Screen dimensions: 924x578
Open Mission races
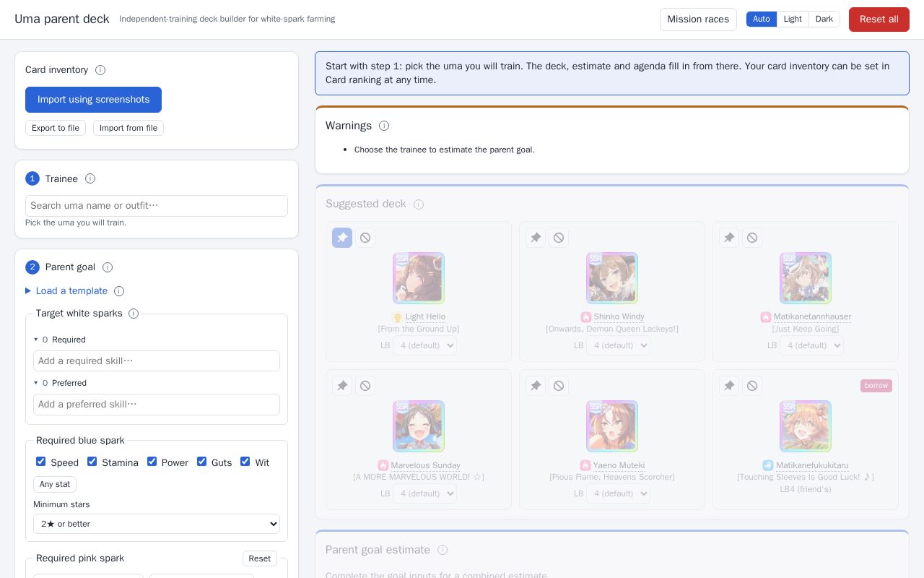[x=698, y=20]
